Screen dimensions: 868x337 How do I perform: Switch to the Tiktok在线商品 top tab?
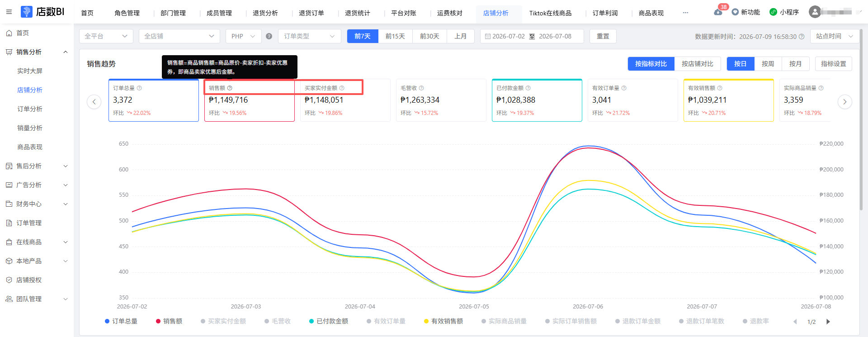point(550,13)
